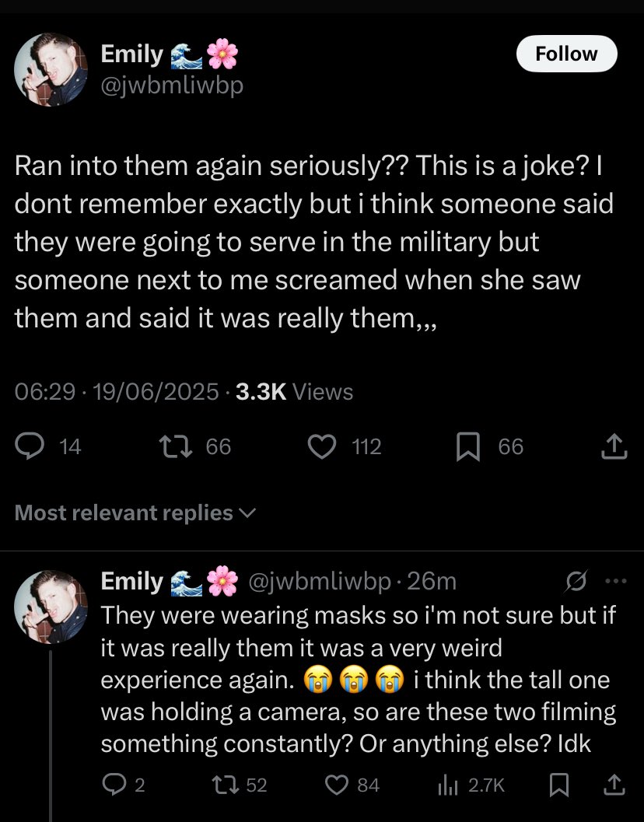Like the main tweet
644x822 pixels.
click(320, 446)
